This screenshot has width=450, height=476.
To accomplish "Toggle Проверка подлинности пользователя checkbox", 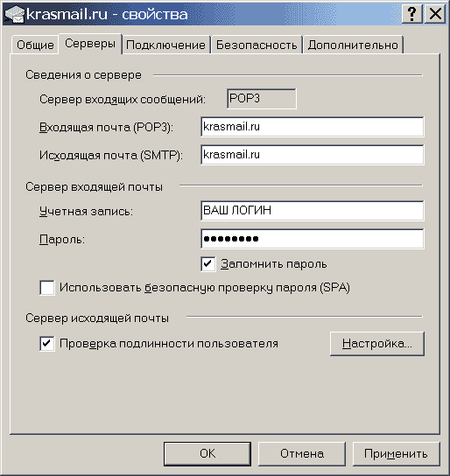I will pyautogui.click(x=47, y=344).
